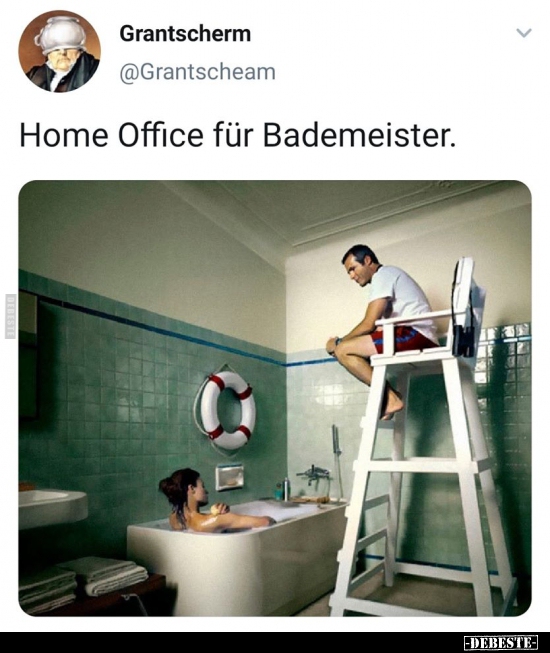Screen dimensions: 550x653
Task: Click the red-white life ring in picture
Action: (x=228, y=411)
